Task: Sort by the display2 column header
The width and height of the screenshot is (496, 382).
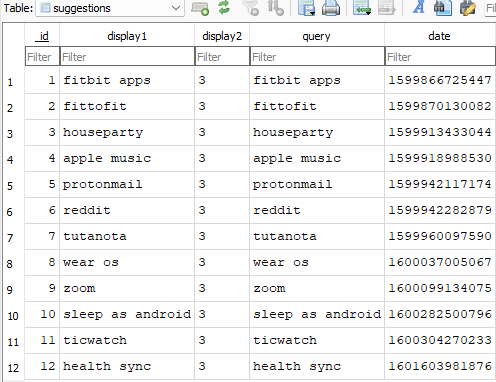Action: [x=222, y=36]
